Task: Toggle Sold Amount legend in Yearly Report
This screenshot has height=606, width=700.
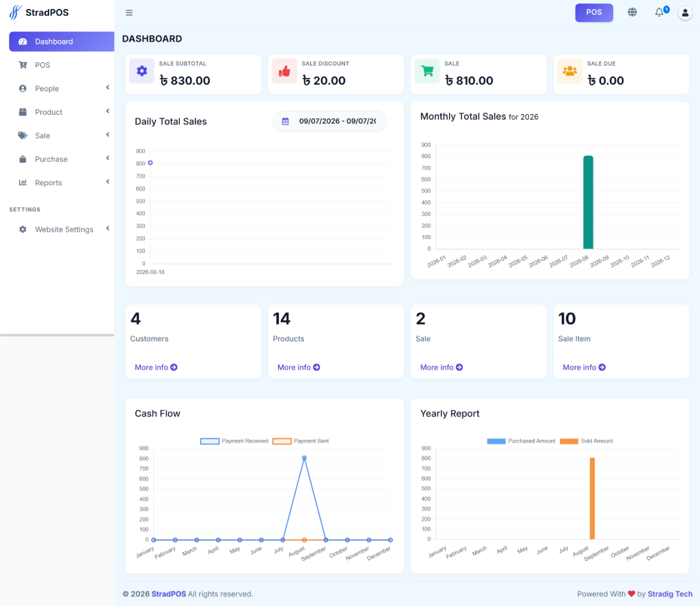Action: 586,441
